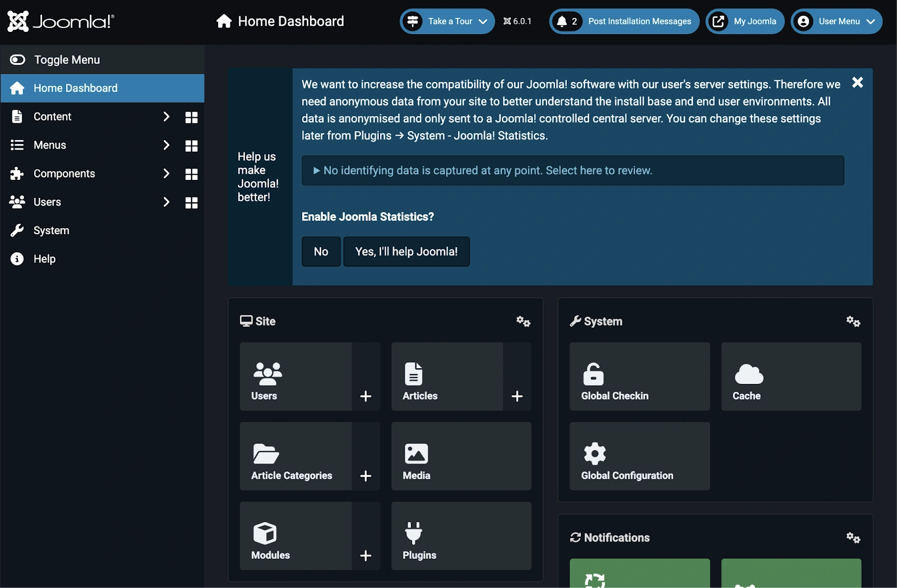897x588 pixels.
Task: Click the Joomla logo in header
Action: tap(61, 21)
